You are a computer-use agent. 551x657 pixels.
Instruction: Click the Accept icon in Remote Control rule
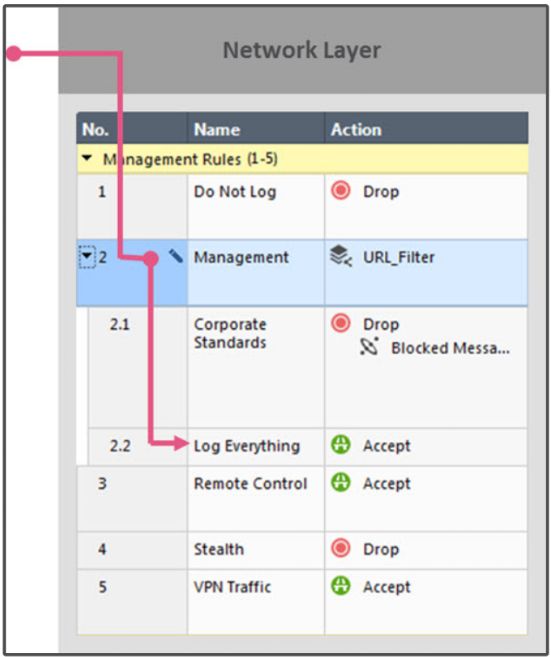click(341, 482)
